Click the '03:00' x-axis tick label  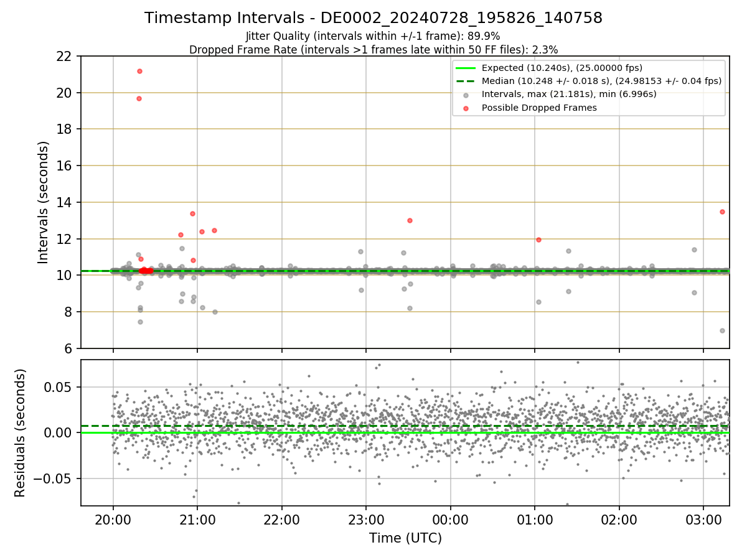(x=703, y=520)
